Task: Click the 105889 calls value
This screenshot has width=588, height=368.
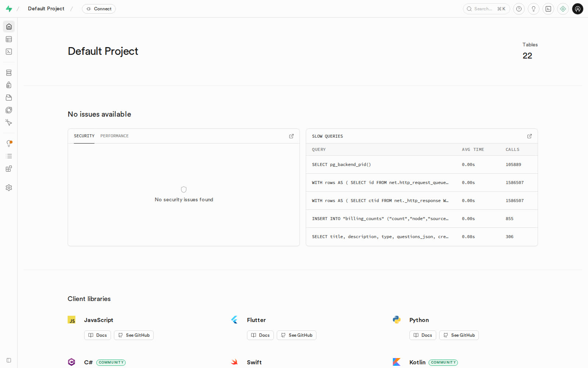Action: coord(513,164)
